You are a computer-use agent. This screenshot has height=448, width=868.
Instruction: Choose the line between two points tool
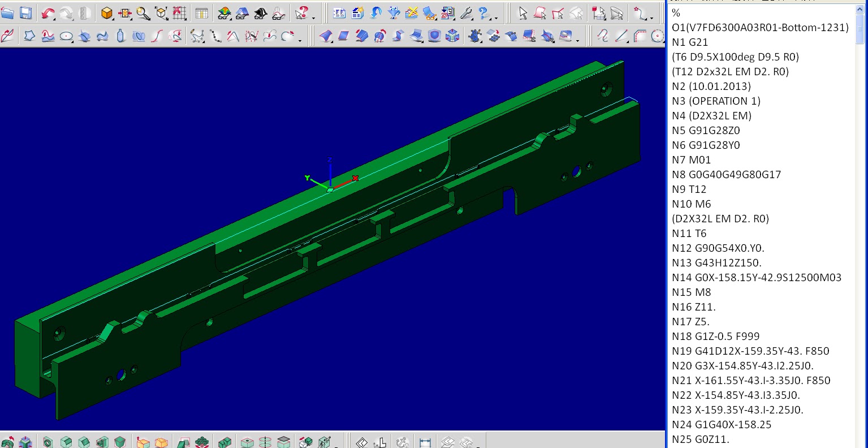click(621, 36)
